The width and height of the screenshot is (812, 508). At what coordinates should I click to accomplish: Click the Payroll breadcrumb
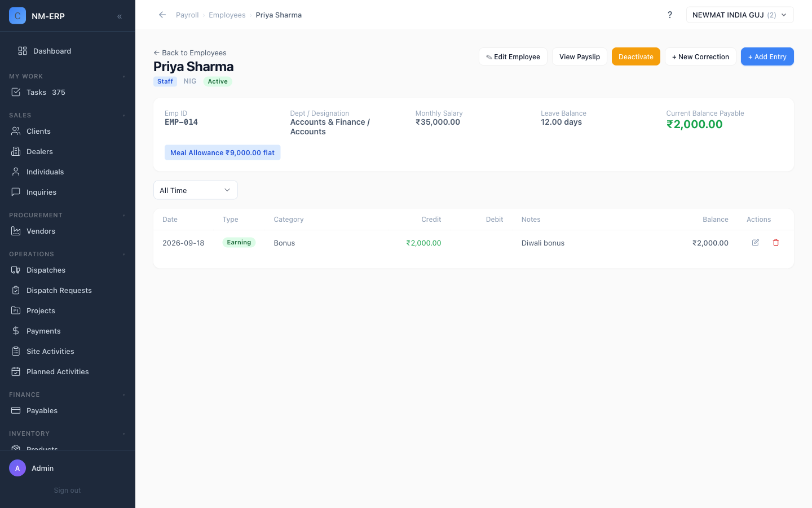pos(187,15)
